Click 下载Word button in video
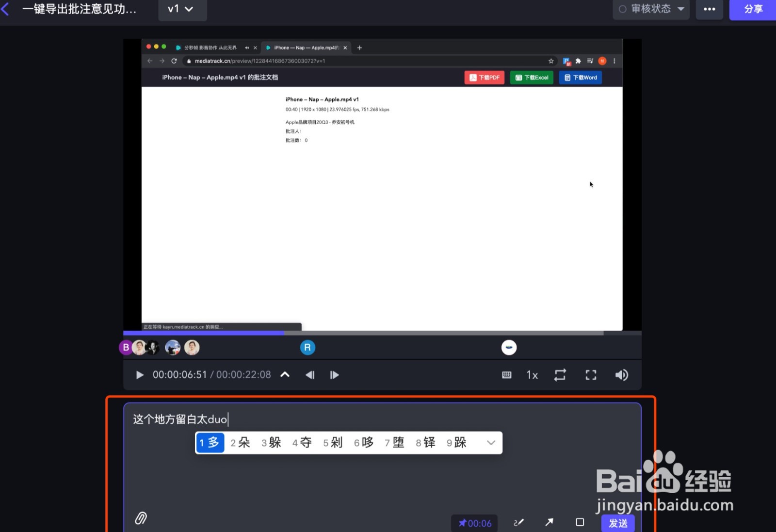776x532 pixels. coord(581,78)
